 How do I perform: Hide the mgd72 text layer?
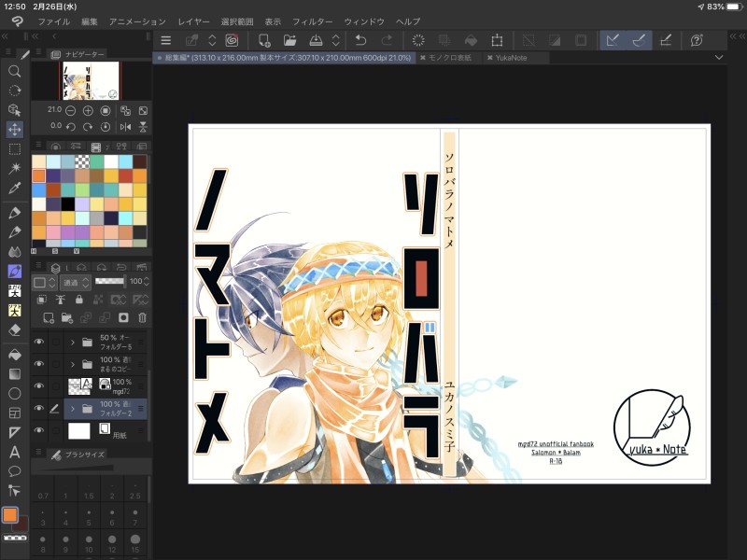[x=39, y=385]
